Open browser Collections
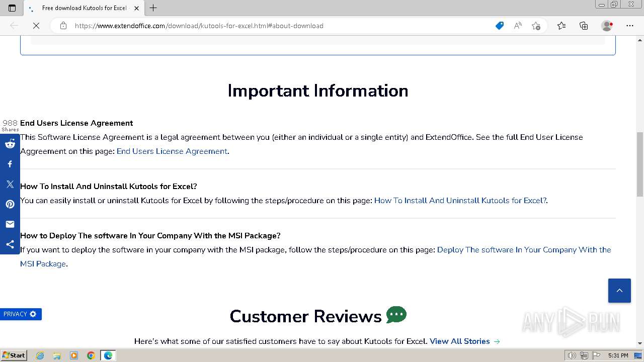This screenshot has width=644, height=362. click(584, 26)
